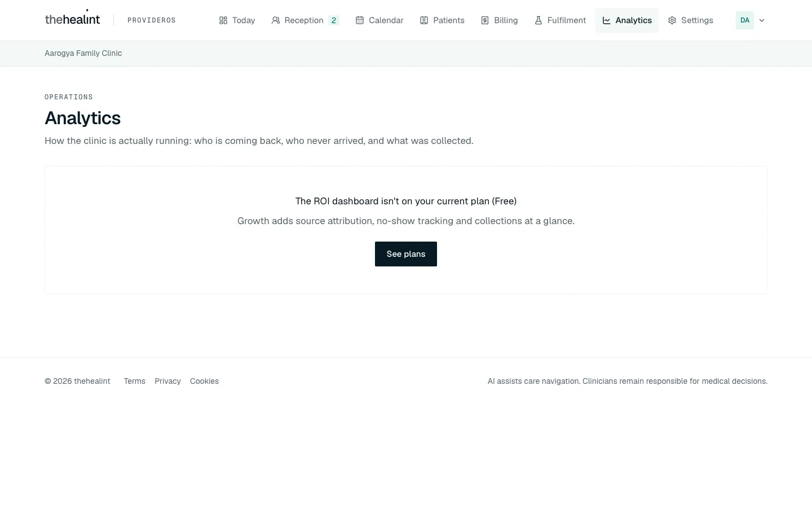
Task: Open the Reception tab
Action: point(305,20)
